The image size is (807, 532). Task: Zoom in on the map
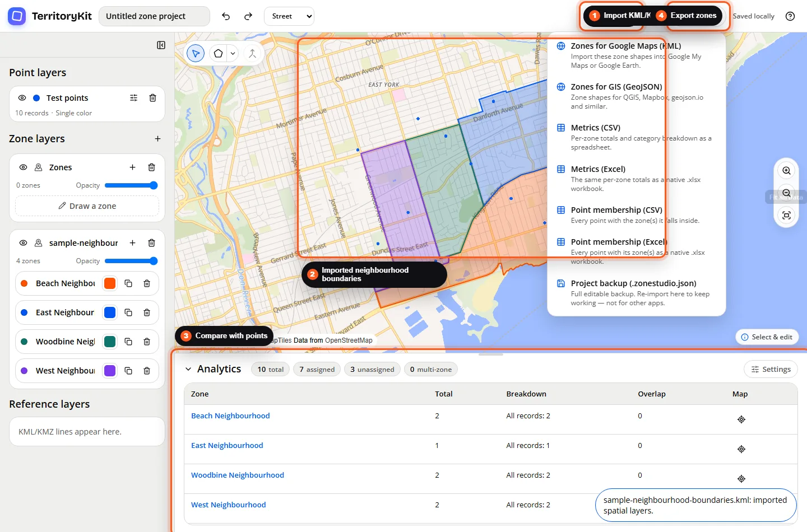coord(787,171)
